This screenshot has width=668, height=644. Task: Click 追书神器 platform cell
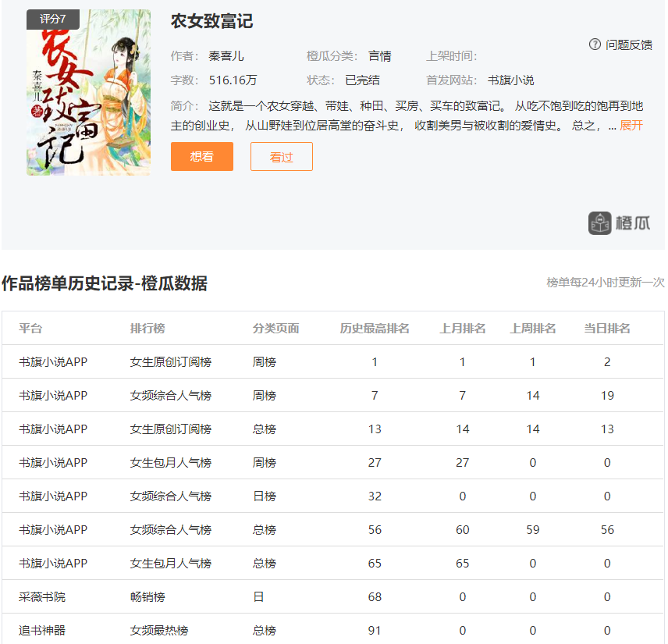[42, 631]
